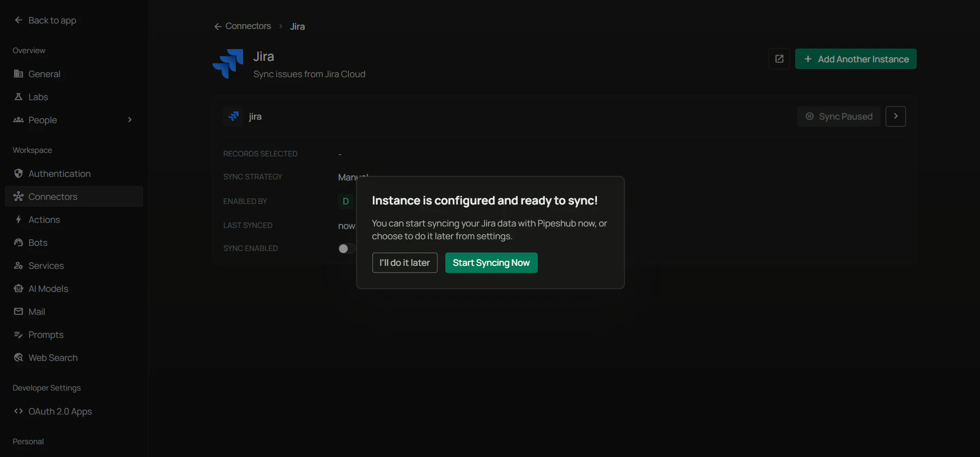The image size is (980, 457).
Task: Click the SYNC STRATEGY label
Action: tap(252, 177)
